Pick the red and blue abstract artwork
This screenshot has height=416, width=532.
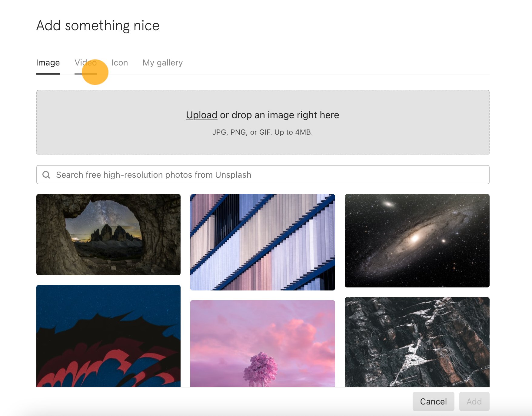[108, 336]
